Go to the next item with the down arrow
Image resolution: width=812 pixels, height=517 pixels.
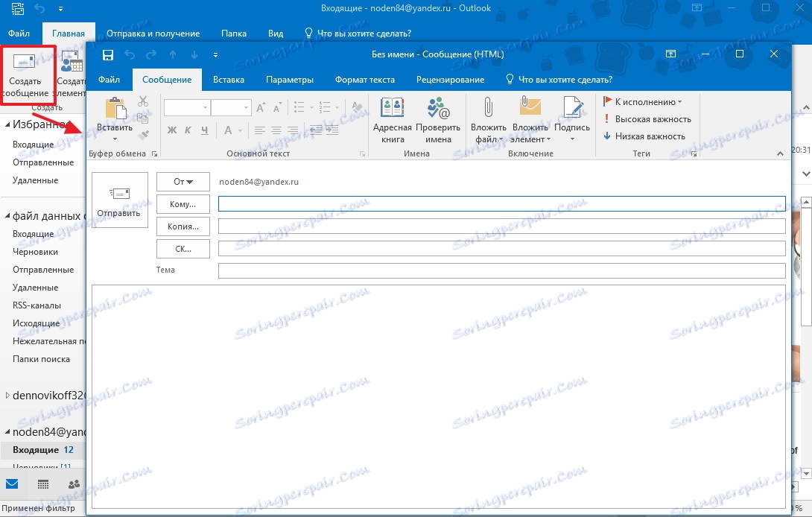[x=194, y=55]
